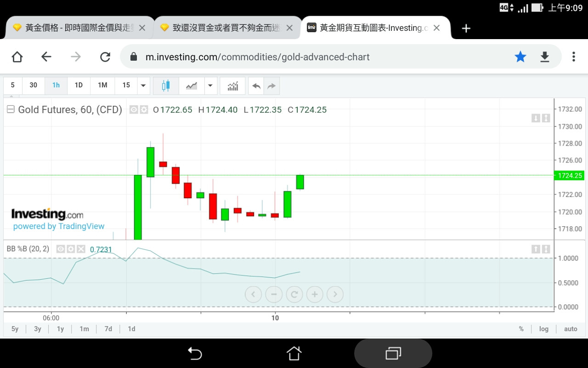The image size is (588, 368).
Task: Show the 7d date range
Action: tap(108, 329)
